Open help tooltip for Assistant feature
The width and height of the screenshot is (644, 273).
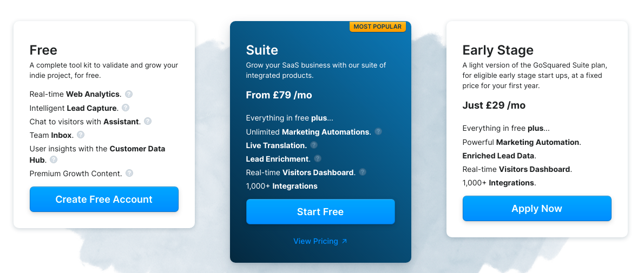(x=148, y=121)
